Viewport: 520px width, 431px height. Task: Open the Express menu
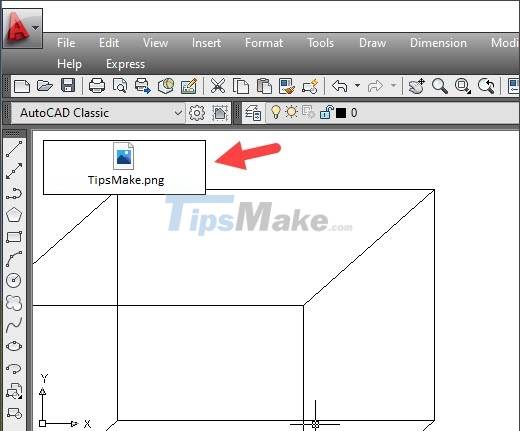[x=125, y=64]
